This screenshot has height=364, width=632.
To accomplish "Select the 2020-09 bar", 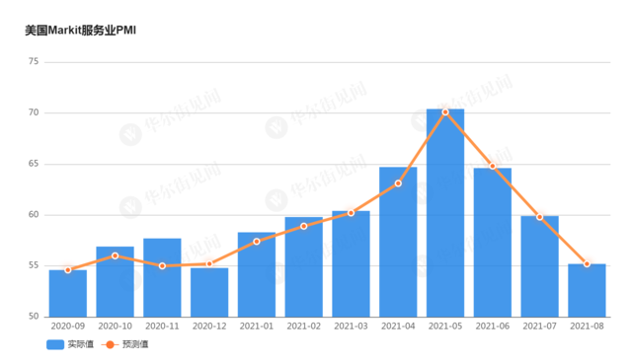I will click(x=68, y=294).
